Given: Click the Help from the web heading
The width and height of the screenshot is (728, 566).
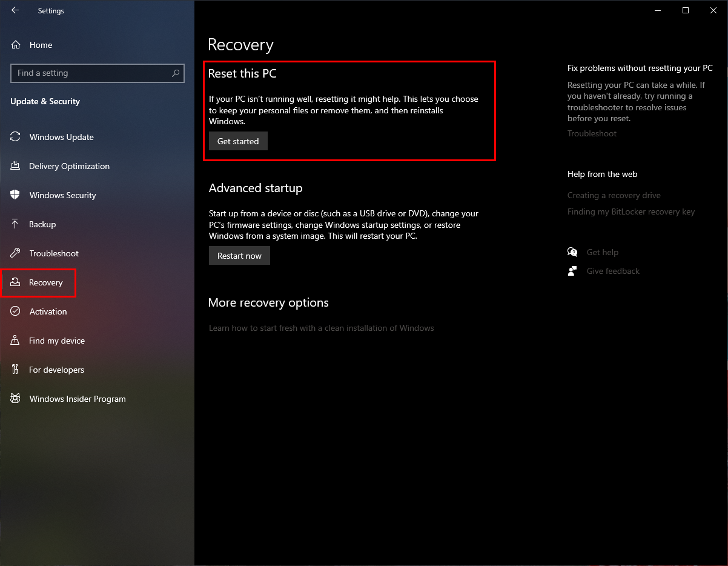Looking at the screenshot, I should (603, 174).
